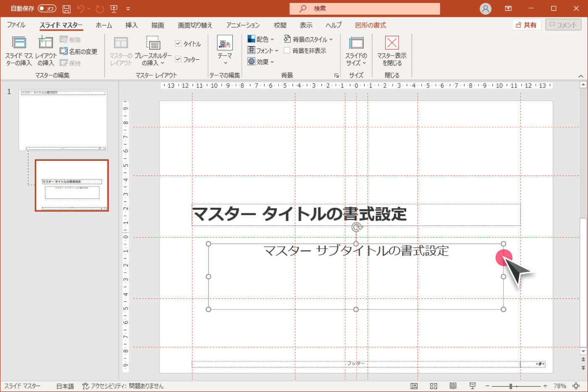Start slideshow from the status bar icon
588x392 pixels.
click(x=472, y=386)
